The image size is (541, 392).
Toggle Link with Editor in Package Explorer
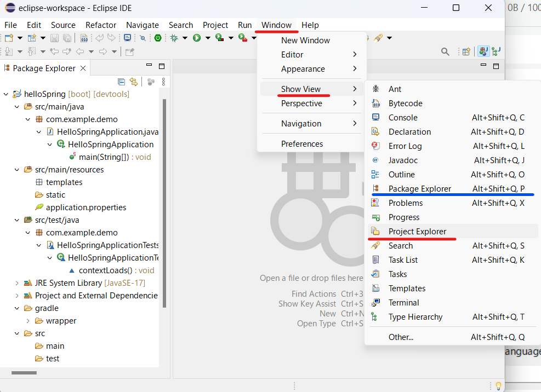click(x=134, y=82)
